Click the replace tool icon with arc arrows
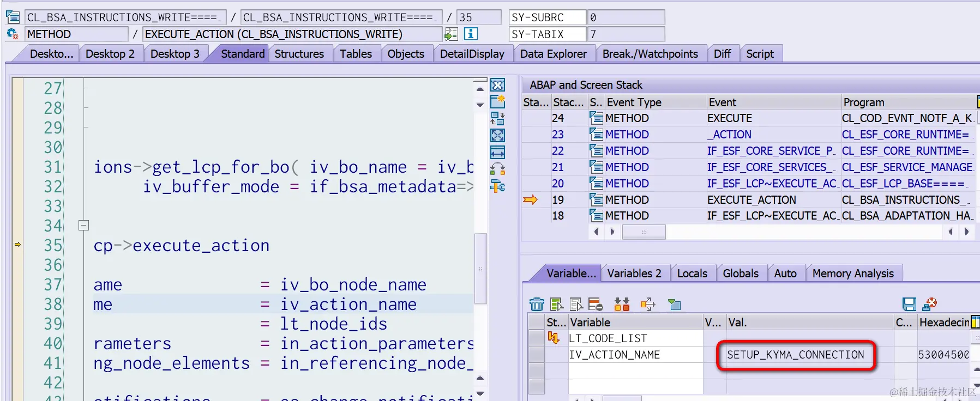 click(497, 169)
